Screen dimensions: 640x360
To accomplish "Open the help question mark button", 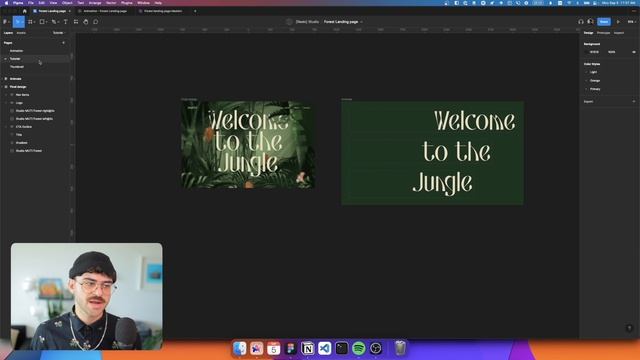I will click(x=629, y=328).
